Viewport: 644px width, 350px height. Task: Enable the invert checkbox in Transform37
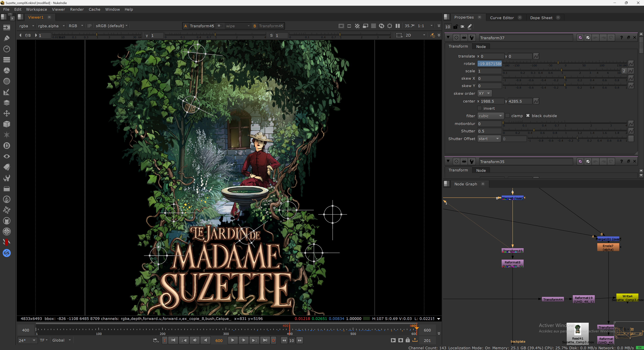coord(479,108)
